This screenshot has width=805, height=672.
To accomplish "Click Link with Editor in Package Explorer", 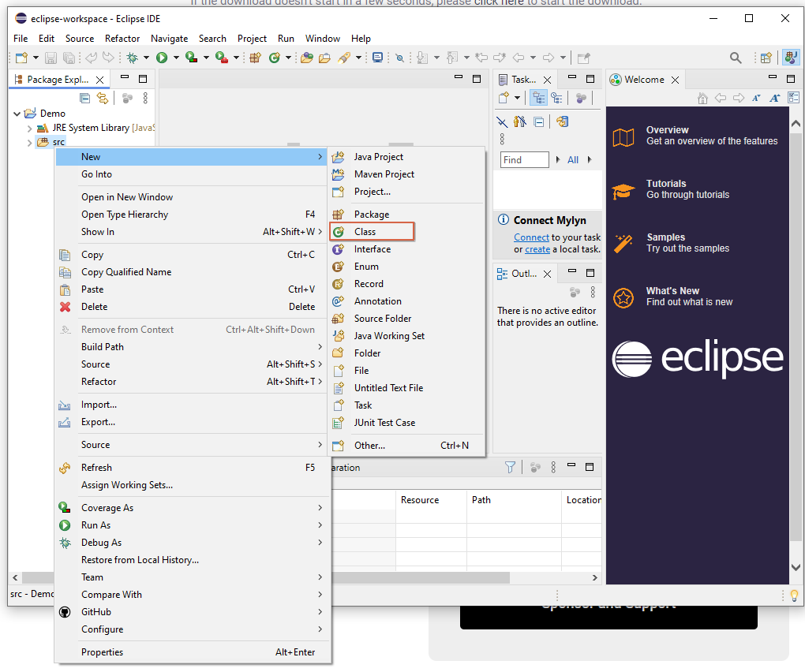I will pyautogui.click(x=103, y=98).
